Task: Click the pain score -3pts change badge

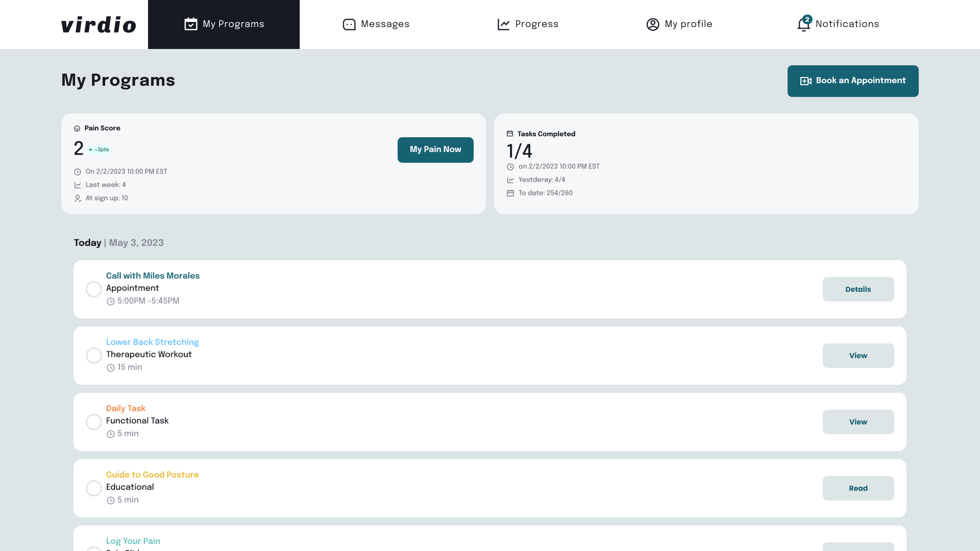Action: click(99, 150)
